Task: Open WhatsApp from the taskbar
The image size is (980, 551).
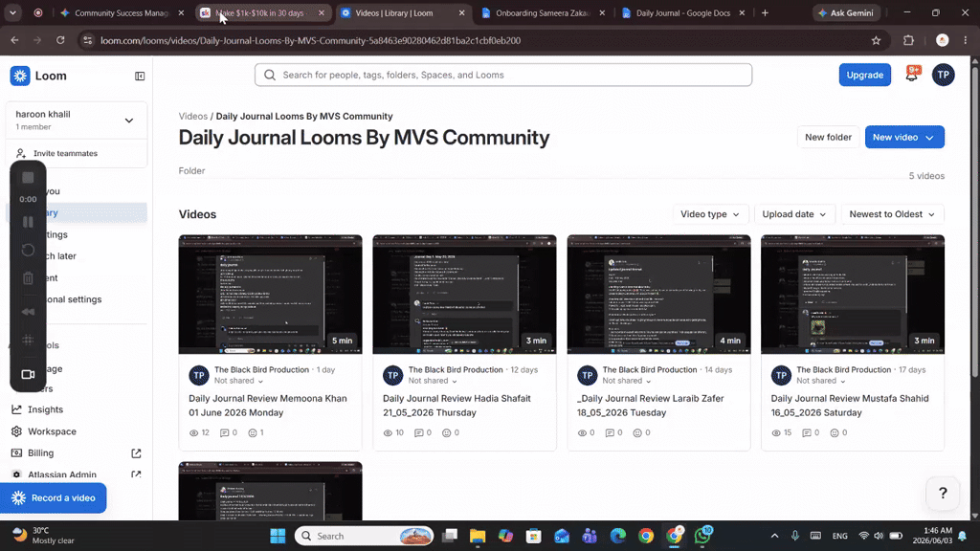Action: (702, 536)
